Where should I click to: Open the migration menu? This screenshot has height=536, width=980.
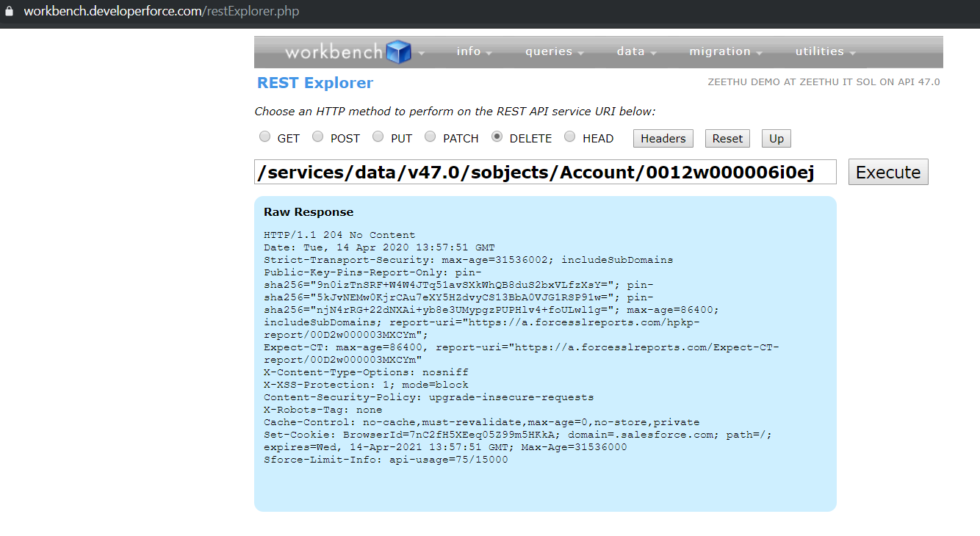[719, 51]
